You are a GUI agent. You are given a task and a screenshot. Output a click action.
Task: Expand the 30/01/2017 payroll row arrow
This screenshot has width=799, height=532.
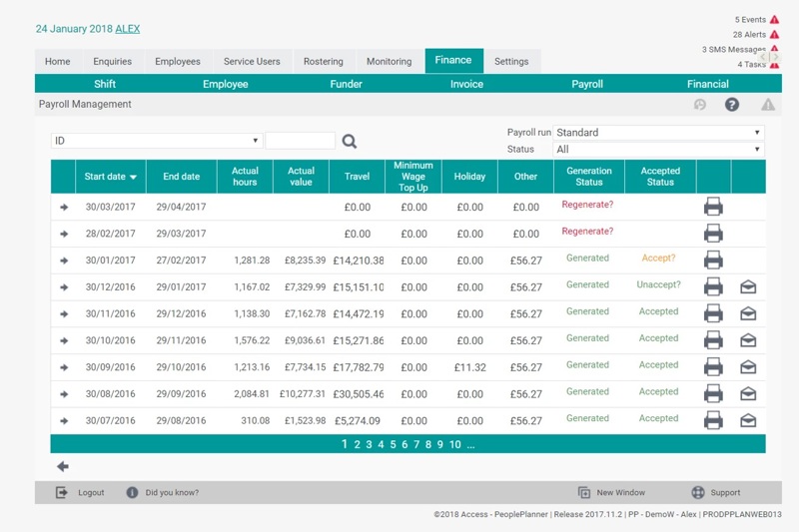[64, 261]
